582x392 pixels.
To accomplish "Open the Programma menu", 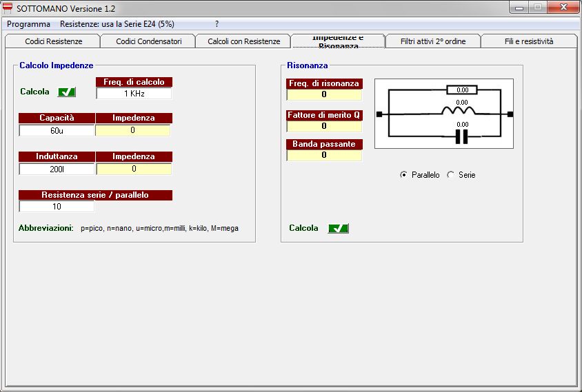I will 28,23.
